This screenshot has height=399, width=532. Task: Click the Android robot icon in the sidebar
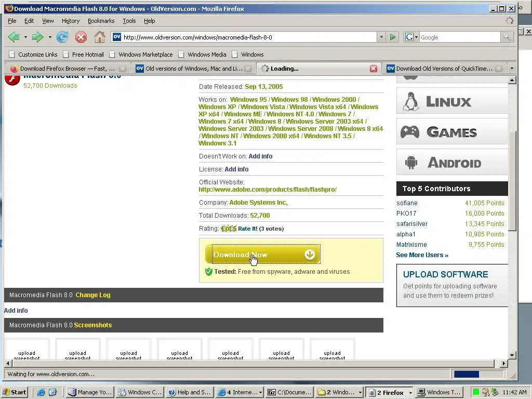(411, 162)
